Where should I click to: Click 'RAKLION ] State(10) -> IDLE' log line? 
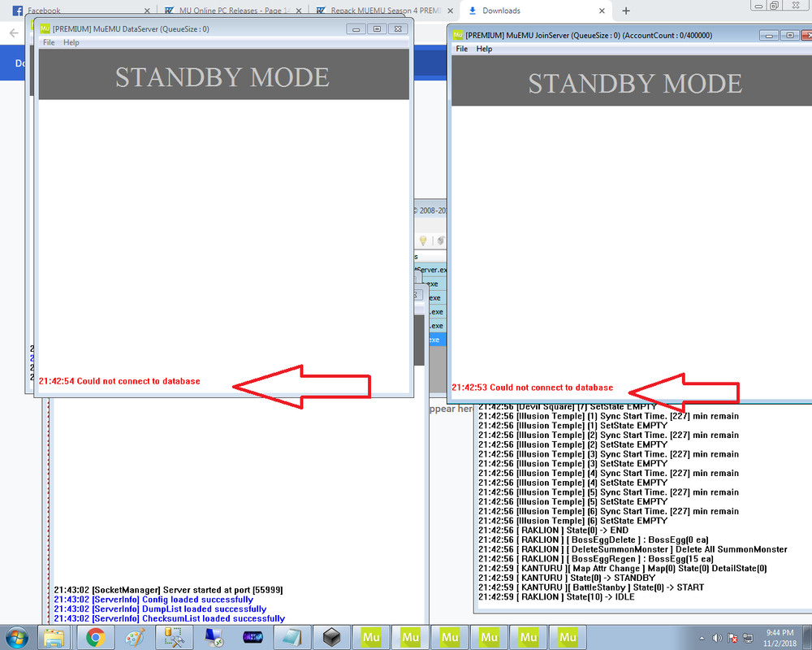coord(556,596)
